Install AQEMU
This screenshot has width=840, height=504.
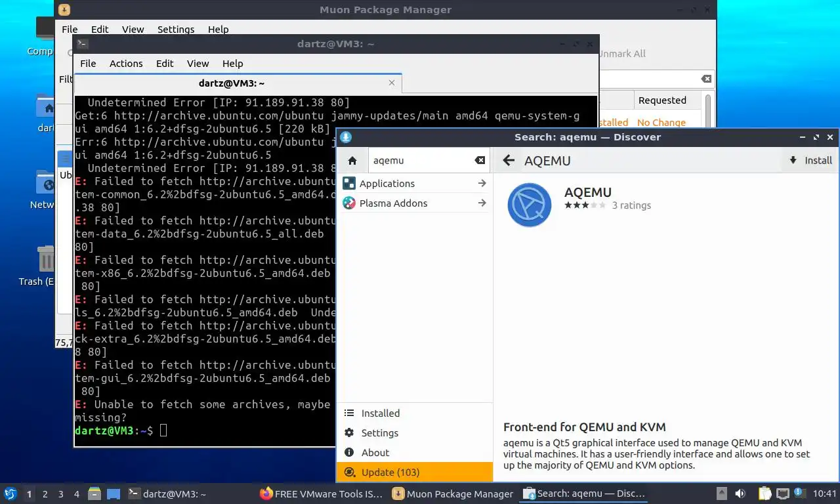810,160
